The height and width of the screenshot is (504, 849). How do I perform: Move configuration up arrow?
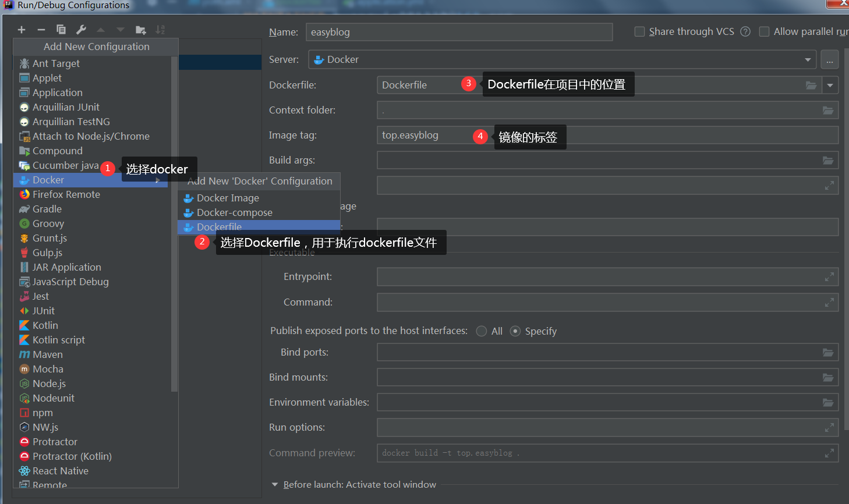(101, 30)
